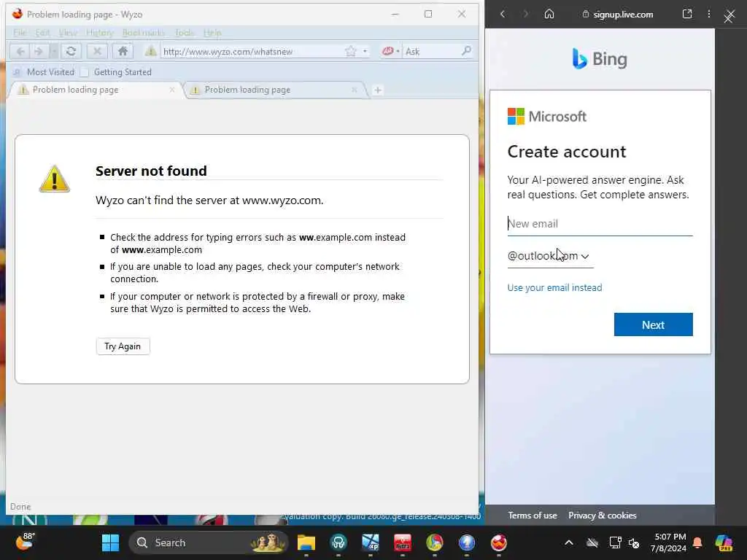Click Done status bar text
Screen dimensions: 747x560
point(20,507)
